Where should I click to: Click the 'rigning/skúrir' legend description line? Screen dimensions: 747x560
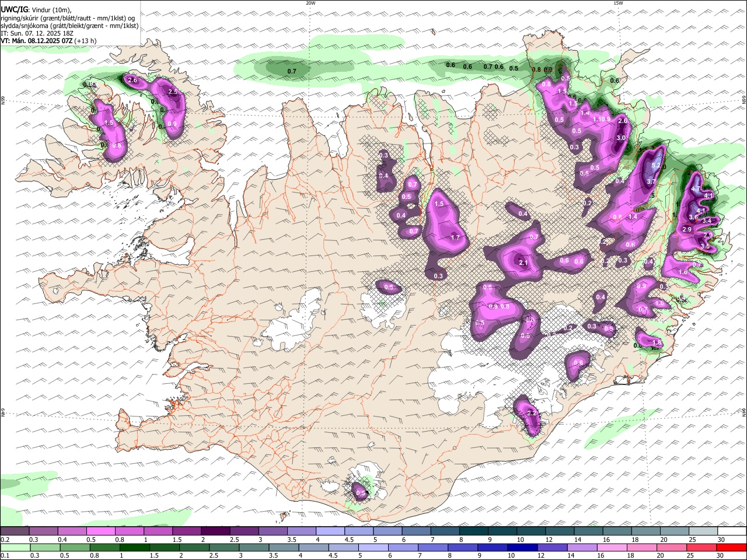68,17
